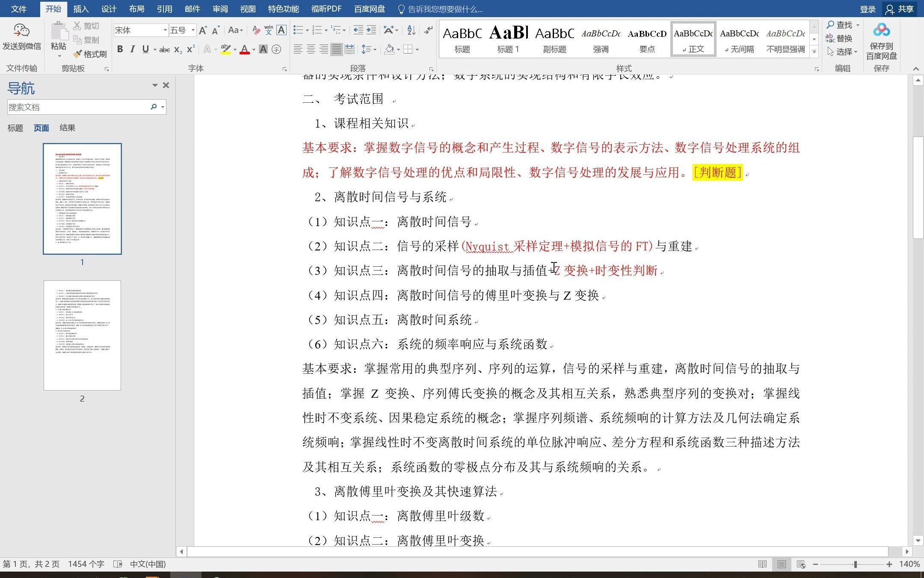924x578 pixels.
Task: Toggle Character Shading
Action: [264, 49]
